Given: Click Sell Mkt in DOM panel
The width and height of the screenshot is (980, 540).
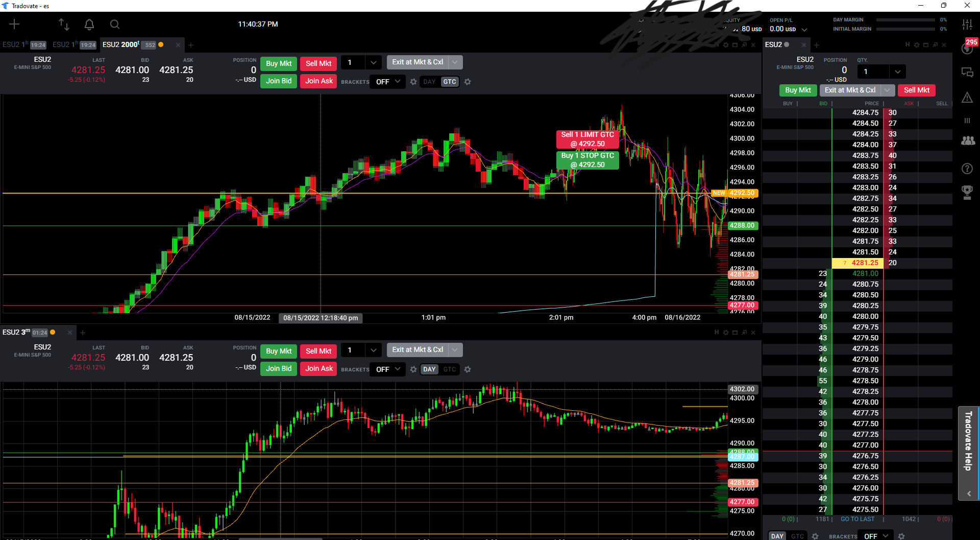Looking at the screenshot, I should 917,90.
